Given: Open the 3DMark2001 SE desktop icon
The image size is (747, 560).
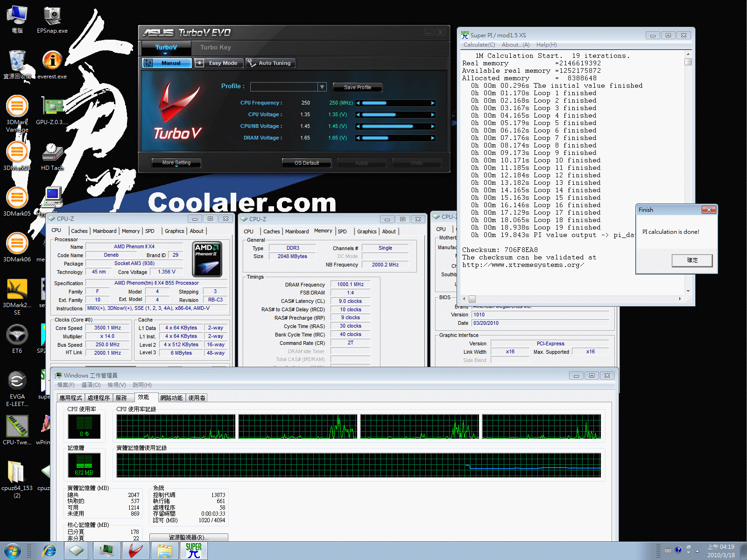Looking at the screenshot, I should tap(17, 297).
